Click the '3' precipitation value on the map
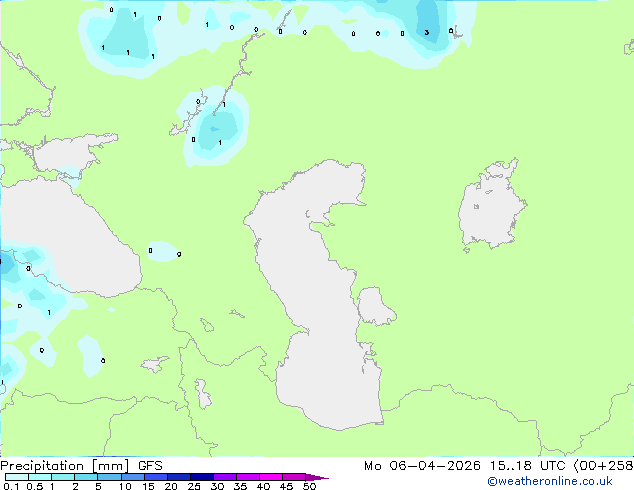Screen dimensions: 634x490 tap(426, 32)
